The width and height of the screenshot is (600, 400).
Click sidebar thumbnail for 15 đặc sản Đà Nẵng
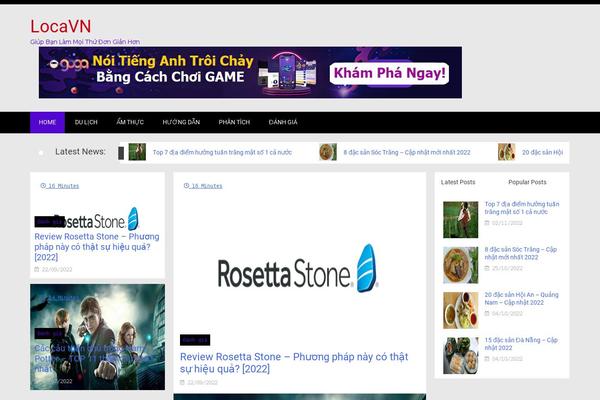[x=461, y=356]
